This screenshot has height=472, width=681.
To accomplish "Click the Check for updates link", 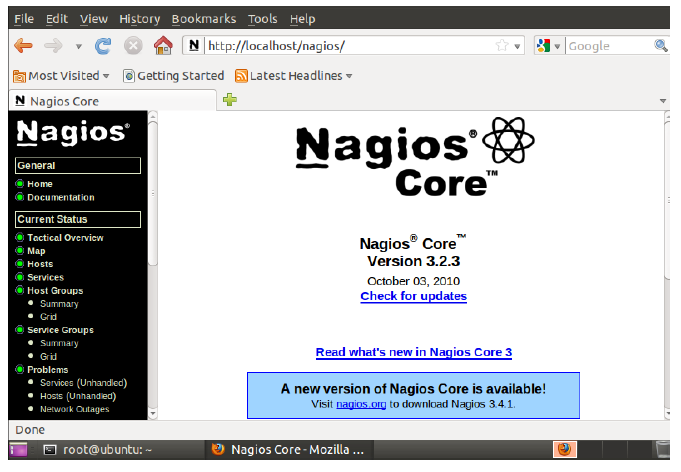I will click(x=413, y=296).
